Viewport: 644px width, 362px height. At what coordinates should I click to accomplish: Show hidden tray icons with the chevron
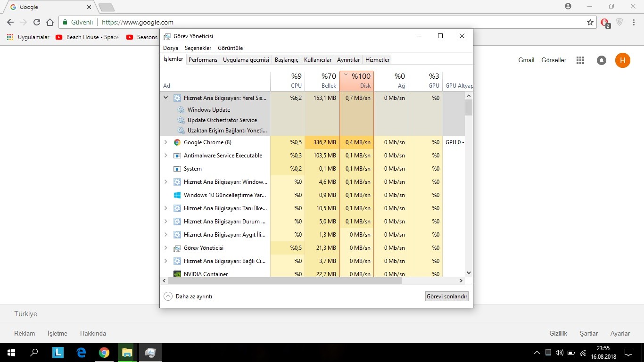click(537, 353)
